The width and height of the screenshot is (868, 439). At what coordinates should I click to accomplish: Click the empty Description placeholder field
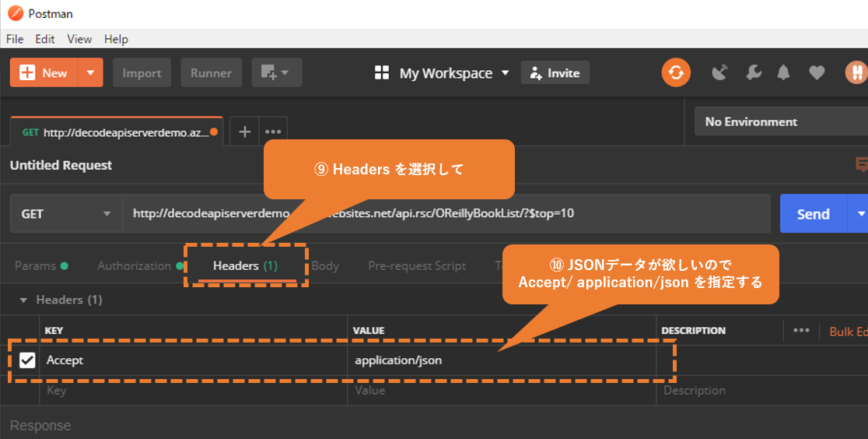(761, 390)
